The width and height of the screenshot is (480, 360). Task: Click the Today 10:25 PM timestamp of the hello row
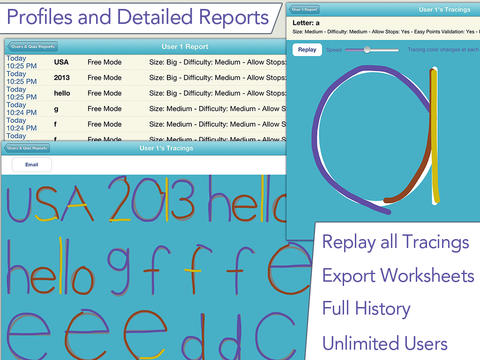[21, 93]
